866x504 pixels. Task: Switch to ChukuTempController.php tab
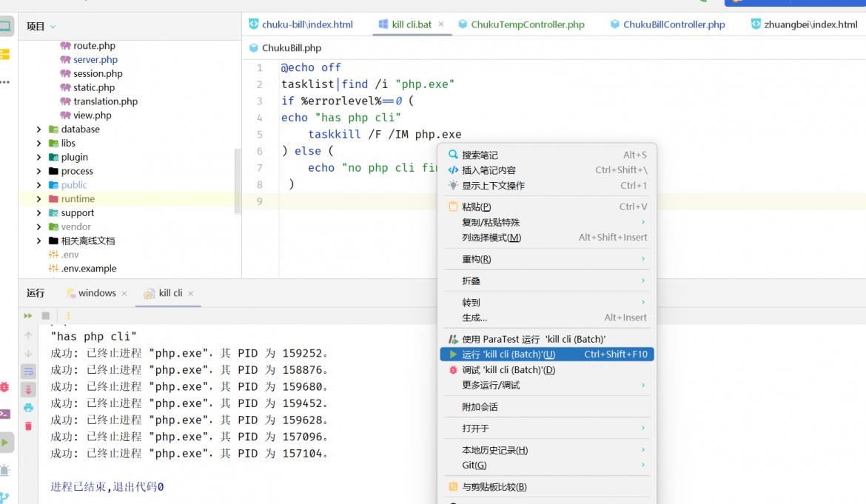click(x=521, y=24)
